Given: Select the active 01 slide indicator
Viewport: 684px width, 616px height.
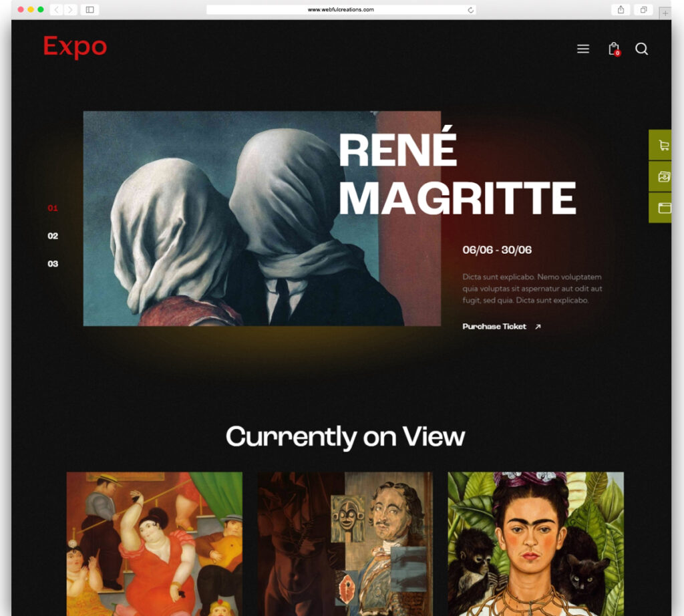Looking at the screenshot, I should coord(53,208).
